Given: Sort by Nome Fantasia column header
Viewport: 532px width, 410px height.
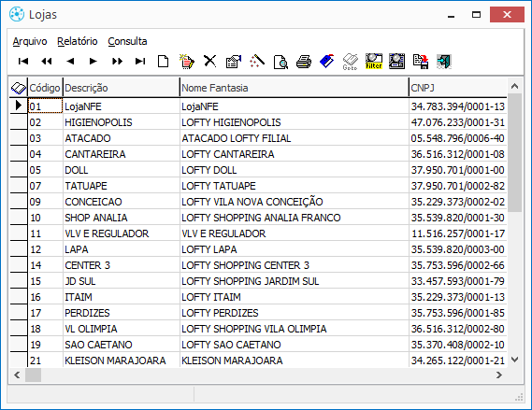Looking at the screenshot, I should [x=295, y=88].
